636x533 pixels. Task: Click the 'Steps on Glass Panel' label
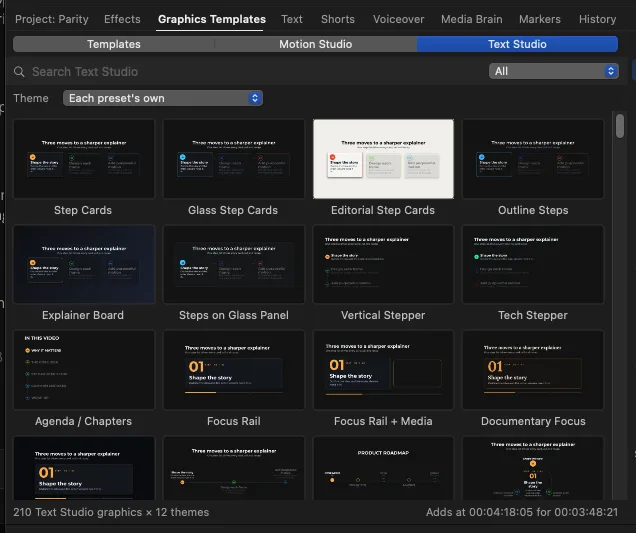pyautogui.click(x=234, y=315)
